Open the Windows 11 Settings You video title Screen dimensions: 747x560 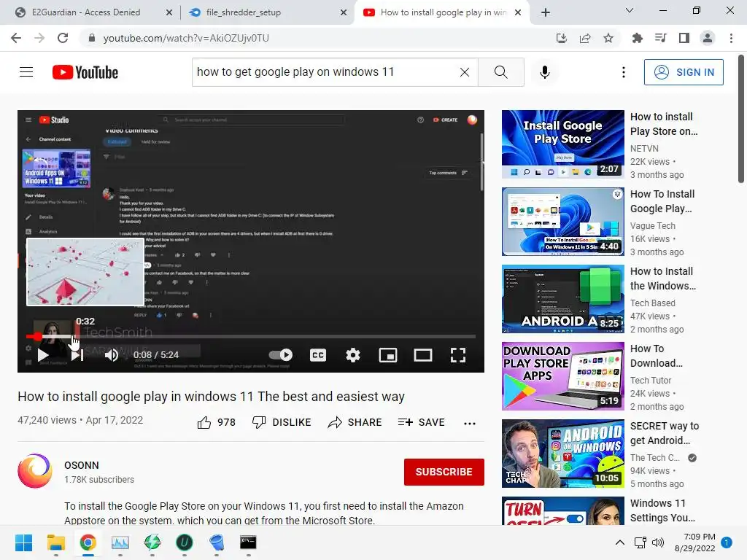tap(662, 510)
